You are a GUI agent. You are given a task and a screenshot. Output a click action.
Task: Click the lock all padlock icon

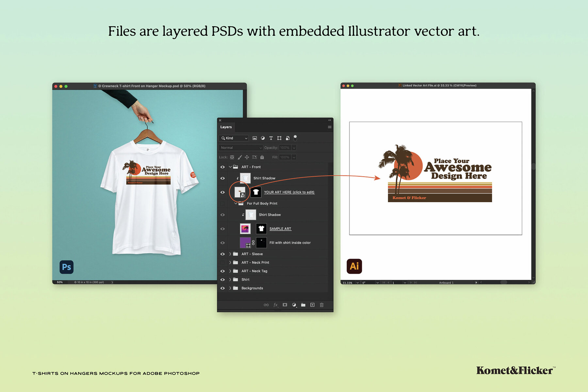tap(262, 157)
